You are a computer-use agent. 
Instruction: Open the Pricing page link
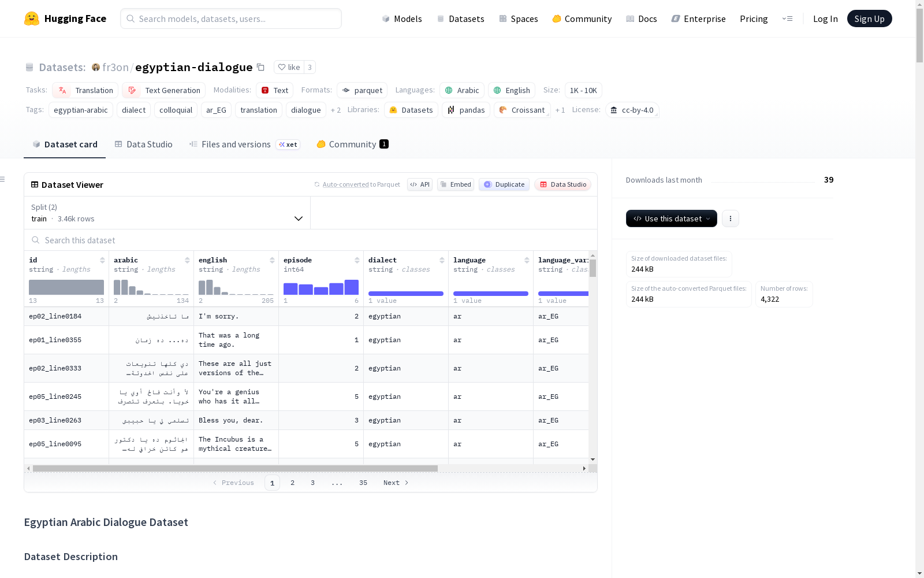[x=754, y=18]
